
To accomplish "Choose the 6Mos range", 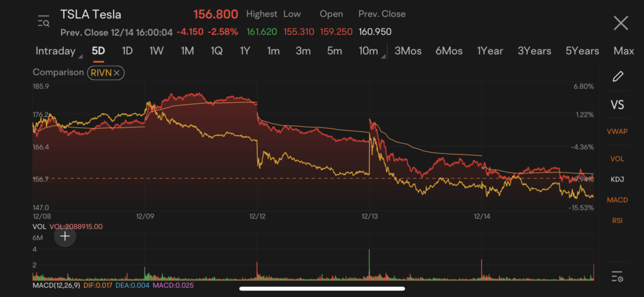I will coord(449,51).
